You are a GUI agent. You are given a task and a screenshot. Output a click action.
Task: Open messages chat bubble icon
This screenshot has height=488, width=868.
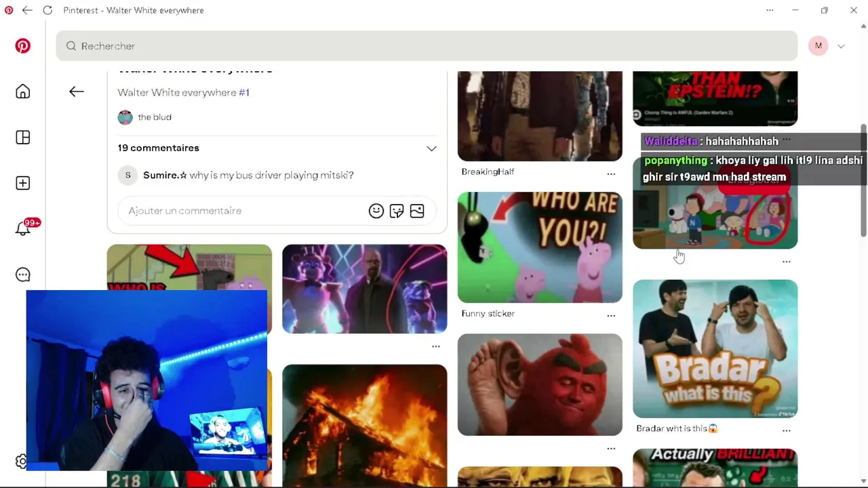(23, 274)
